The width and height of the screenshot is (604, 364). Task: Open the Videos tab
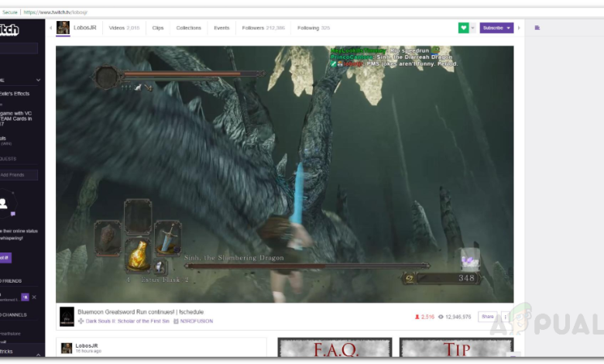pos(124,28)
